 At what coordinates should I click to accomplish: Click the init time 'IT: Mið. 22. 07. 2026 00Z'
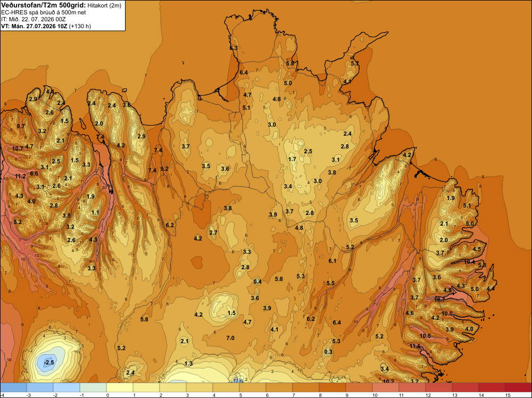[x=33, y=19]
